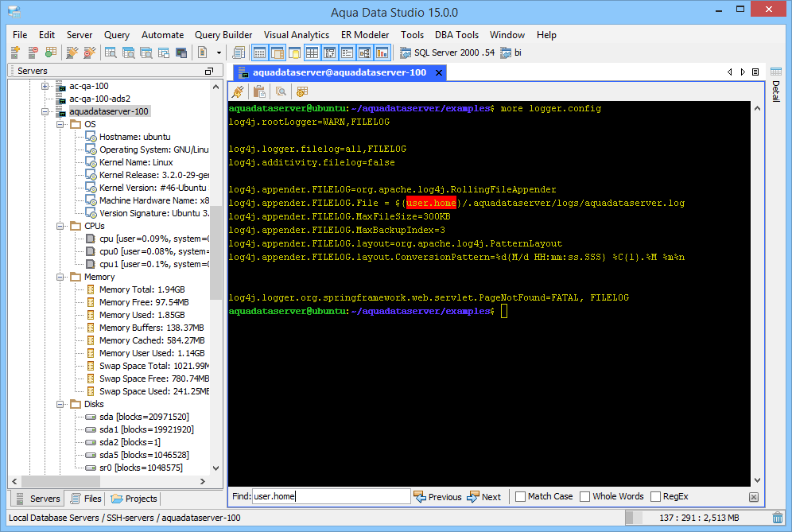Click the scripts scroll icon in toolbar

[x=239, y=52]
